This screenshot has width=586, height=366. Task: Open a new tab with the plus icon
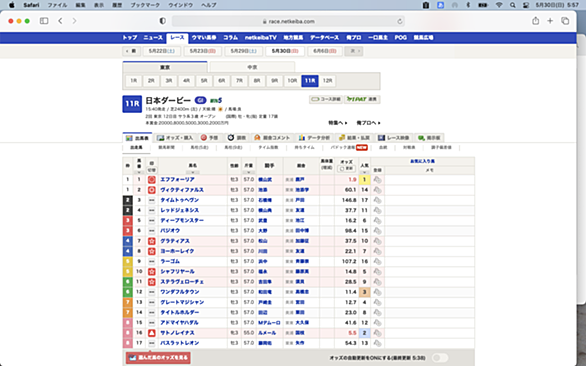pos(550,21)
